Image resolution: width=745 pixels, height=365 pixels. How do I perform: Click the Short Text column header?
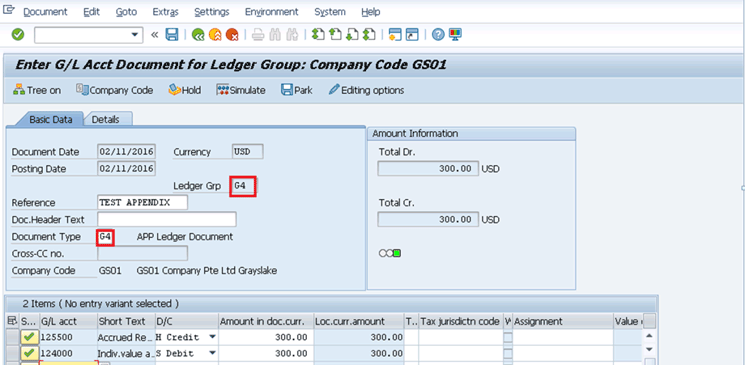coord(126,321)
